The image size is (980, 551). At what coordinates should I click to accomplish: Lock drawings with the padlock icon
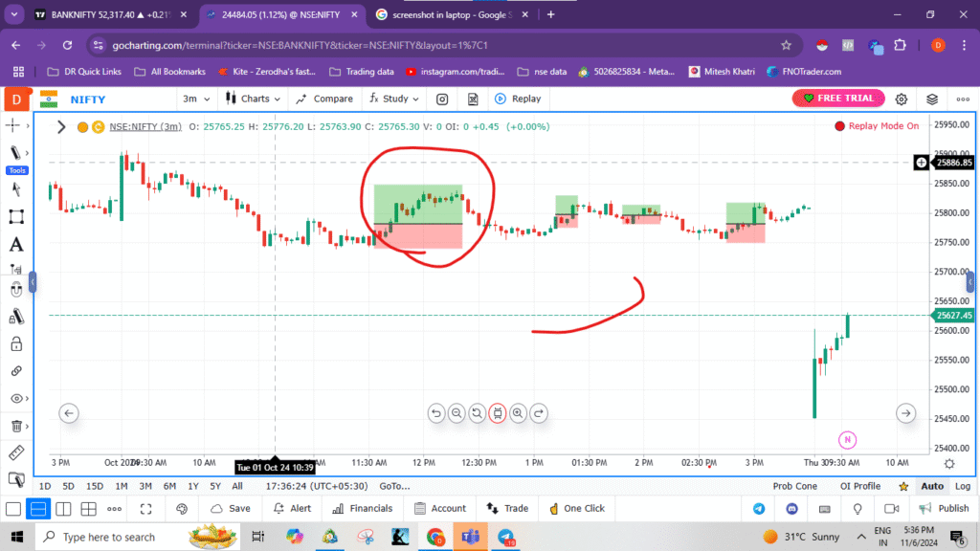pyautogui.click(x=15, y=343)
